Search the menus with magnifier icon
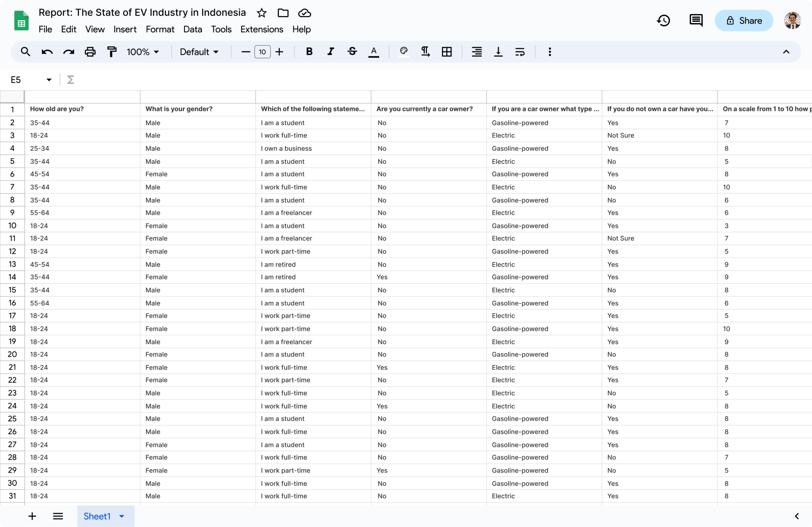The height and width of the screenshot is (527, 812). 26,52
